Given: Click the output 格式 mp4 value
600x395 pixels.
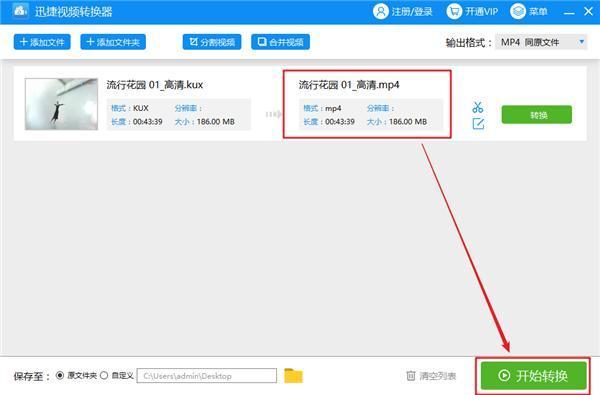Looking at the screenshot, I should pos(333,108).
